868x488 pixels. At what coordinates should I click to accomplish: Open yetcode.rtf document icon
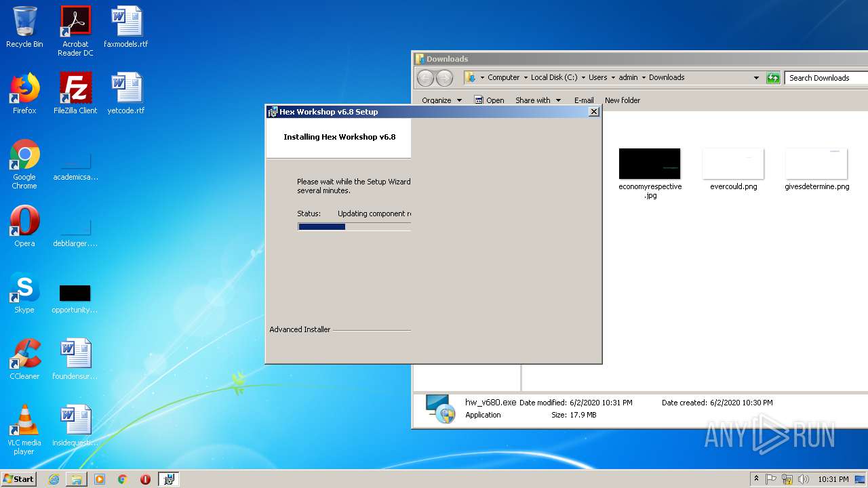click(126, 94)
